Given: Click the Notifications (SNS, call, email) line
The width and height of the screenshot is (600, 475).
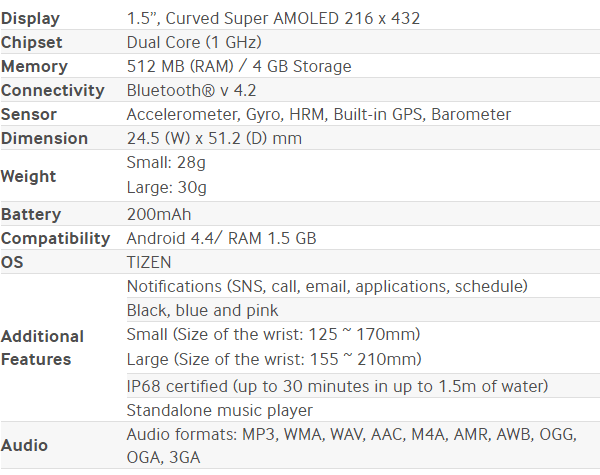Looking at the screenshot, I should (x=327, y=286).
